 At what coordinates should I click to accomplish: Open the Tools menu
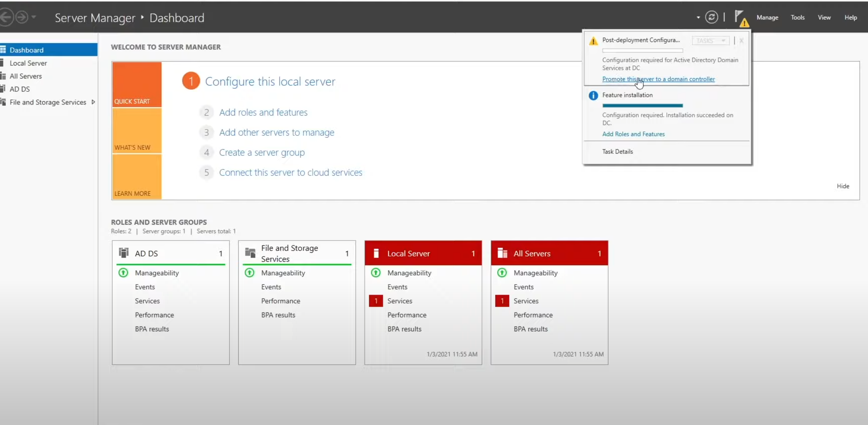coord(798,18)
